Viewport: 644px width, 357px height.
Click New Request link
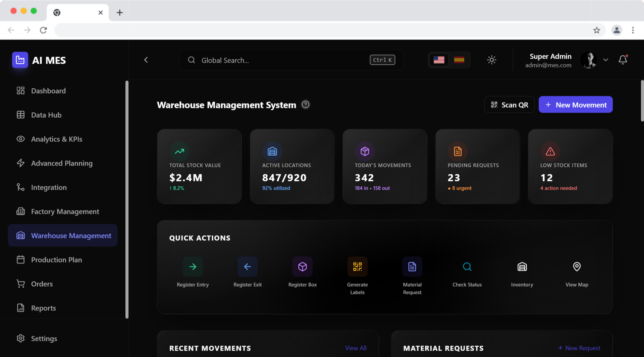[x=579, y=348]
